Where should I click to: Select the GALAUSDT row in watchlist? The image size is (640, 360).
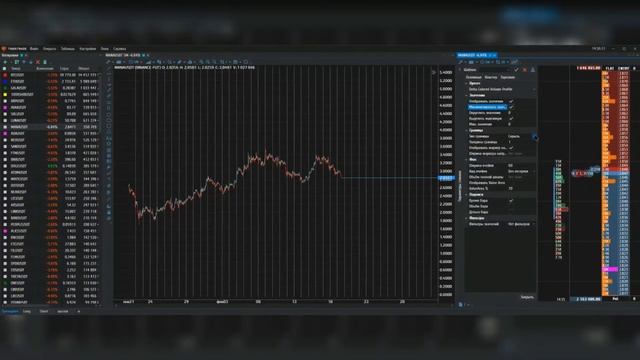[50, 88]
